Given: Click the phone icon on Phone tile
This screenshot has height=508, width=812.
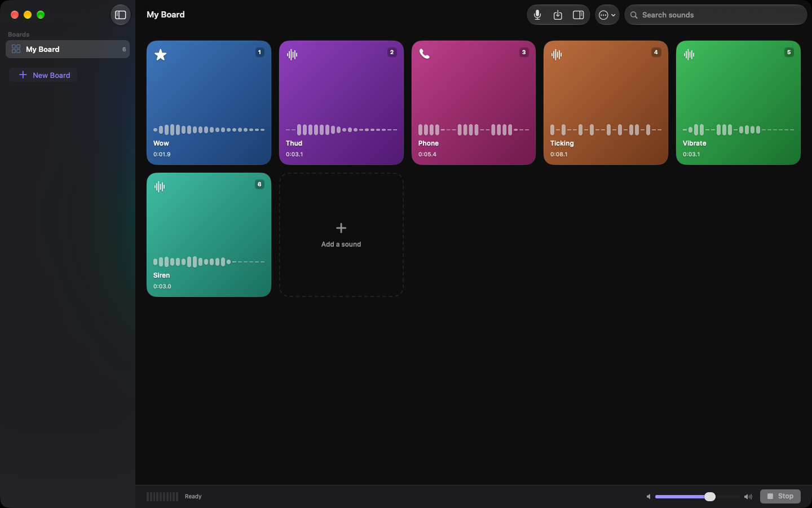Looking at the screenshot, I should point(425,54).
